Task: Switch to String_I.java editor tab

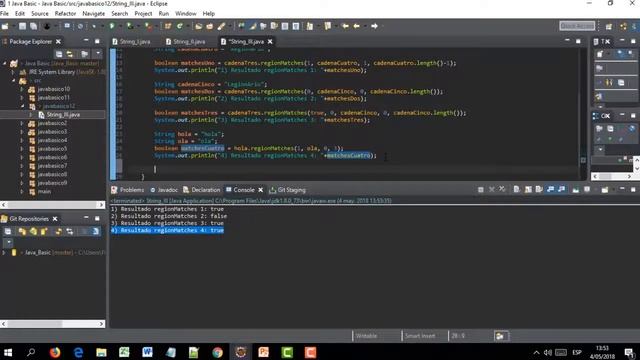Action: [x=131, y=41]
